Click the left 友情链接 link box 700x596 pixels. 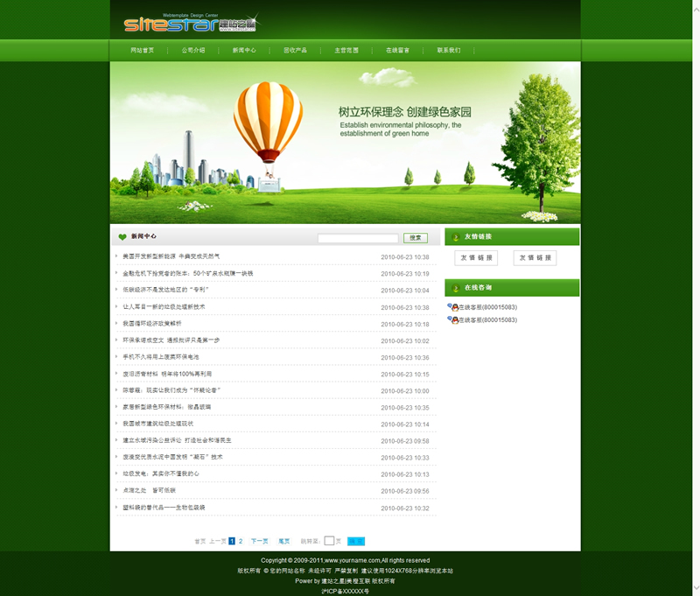pyautogui.click(x=476, y=258)
